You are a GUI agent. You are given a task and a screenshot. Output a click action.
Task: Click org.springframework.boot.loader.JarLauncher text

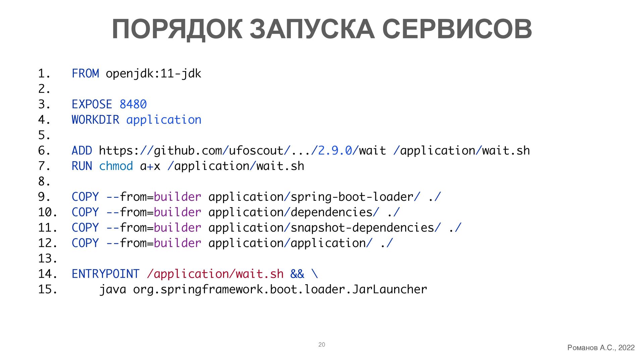[280, 290]
